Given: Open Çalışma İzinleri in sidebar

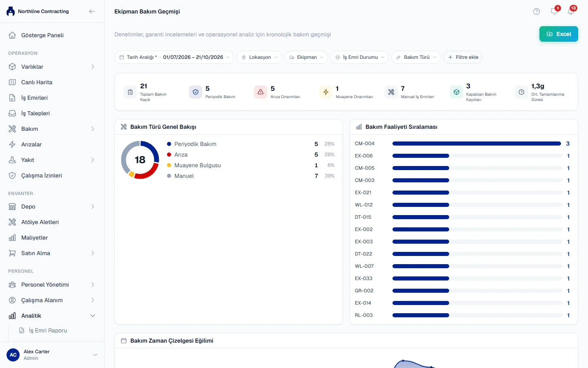Looking at the screenshot, I should click(52, 175).
